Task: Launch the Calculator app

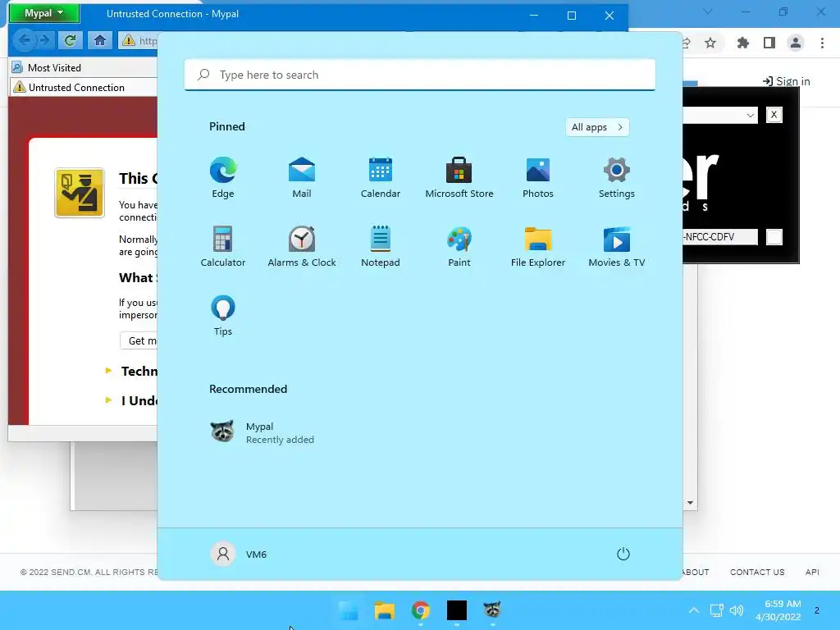Action: coord(223,246)
